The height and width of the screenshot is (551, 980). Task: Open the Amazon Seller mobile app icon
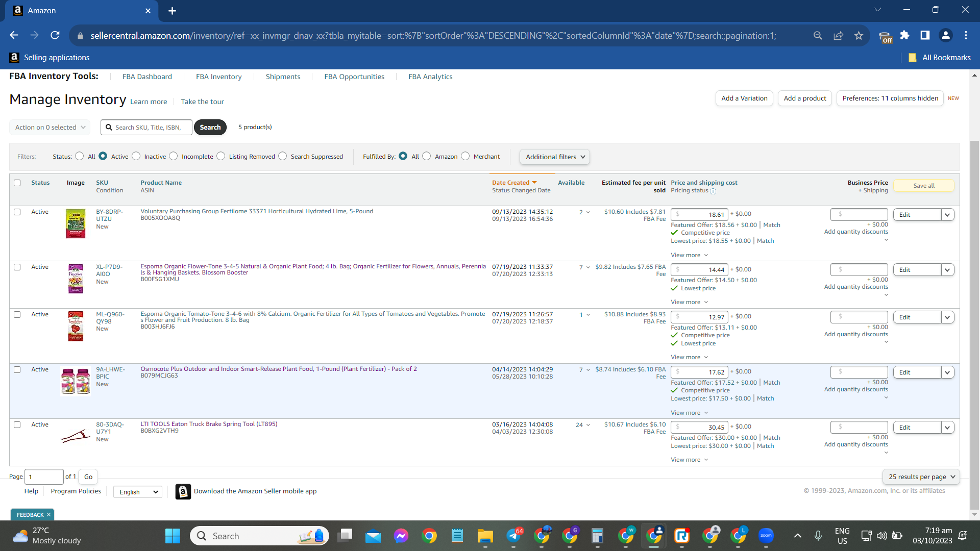183,491
